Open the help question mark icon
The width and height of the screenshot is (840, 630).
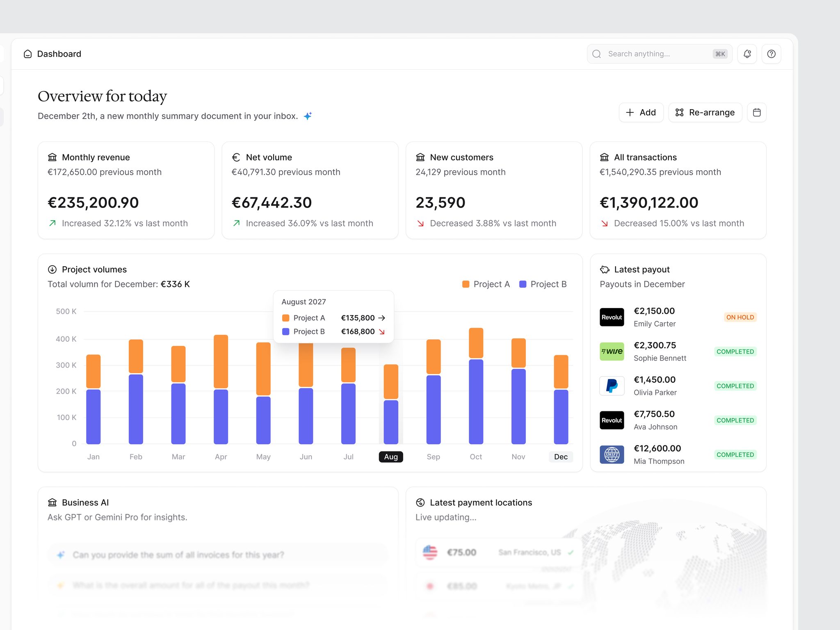771,54
